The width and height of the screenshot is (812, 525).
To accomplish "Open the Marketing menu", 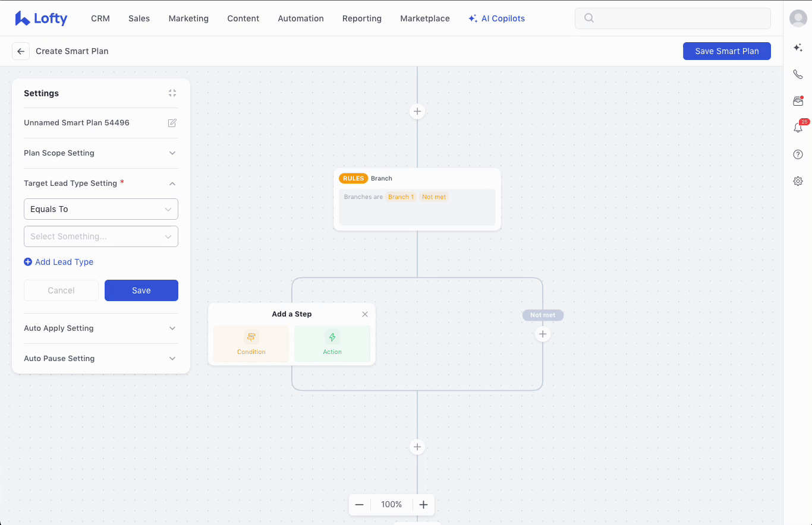I will coord(188,18).
